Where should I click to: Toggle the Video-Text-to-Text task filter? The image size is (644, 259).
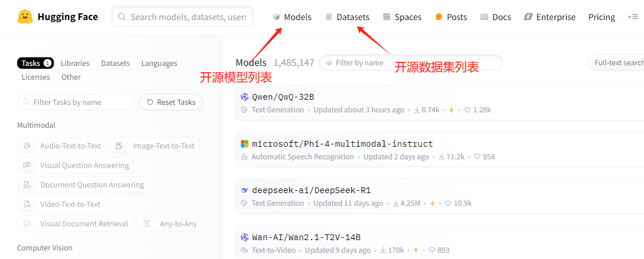(61, 204)
